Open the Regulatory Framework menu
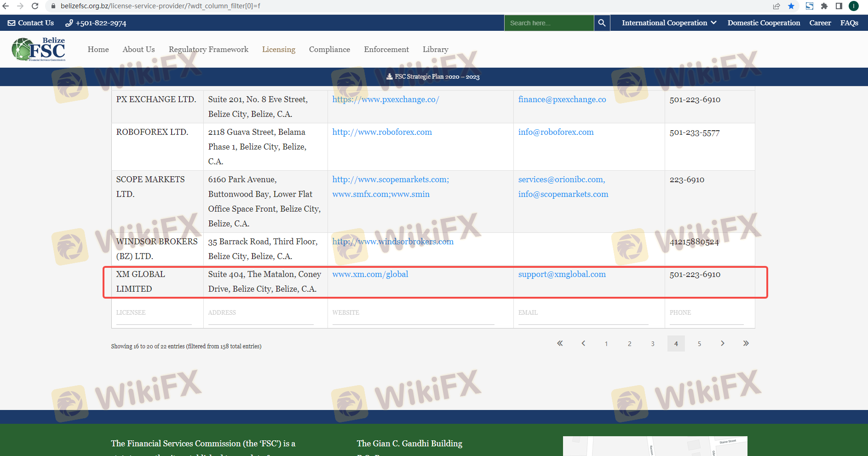The height and width of the screenshot is (456, 868). click(208, 49)
